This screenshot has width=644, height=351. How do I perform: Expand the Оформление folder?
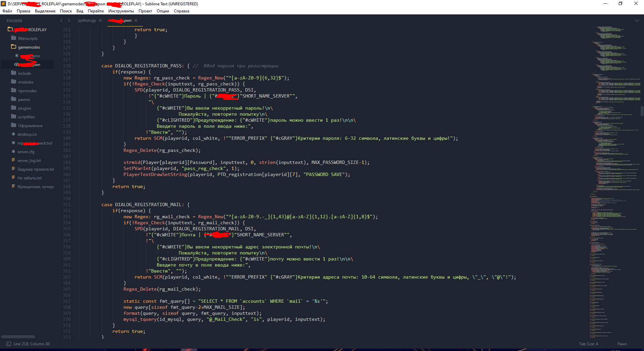click(30, 125)
